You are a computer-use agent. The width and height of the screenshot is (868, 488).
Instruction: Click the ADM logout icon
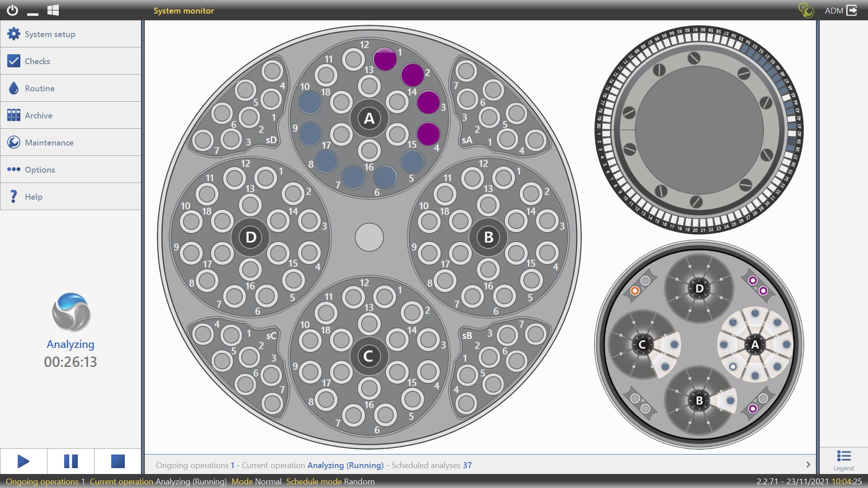[x=852, y=10]
